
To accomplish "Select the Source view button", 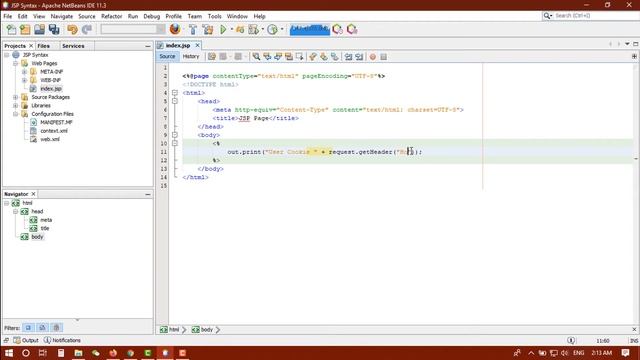I will click(x=167, y=56).
